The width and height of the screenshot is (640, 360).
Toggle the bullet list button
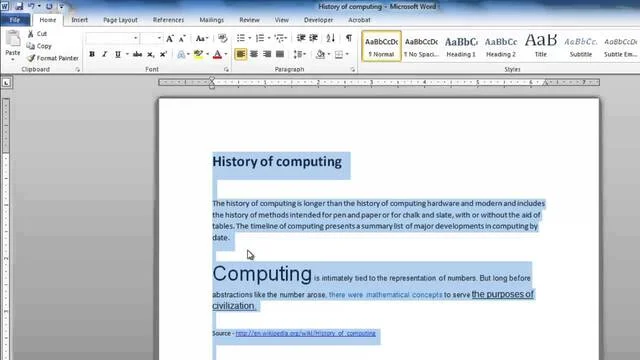click(241, 38)
